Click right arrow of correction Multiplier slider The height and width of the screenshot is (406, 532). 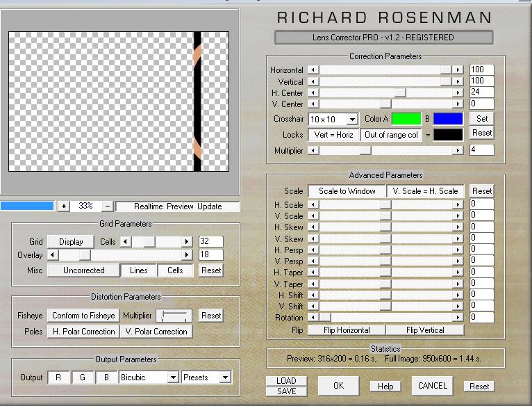point(458,150)
